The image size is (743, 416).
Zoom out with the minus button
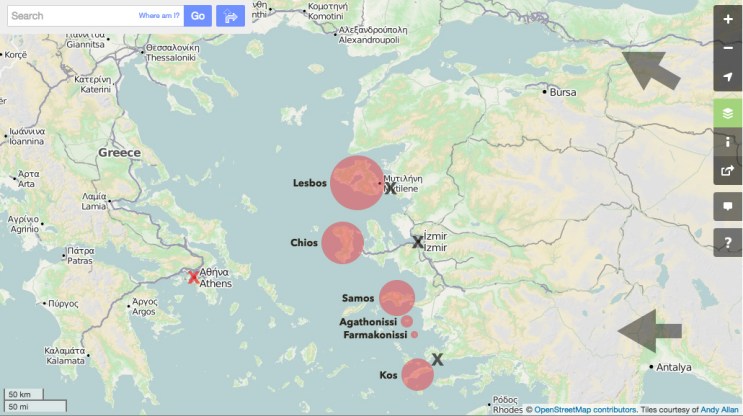tap(728, 48)
